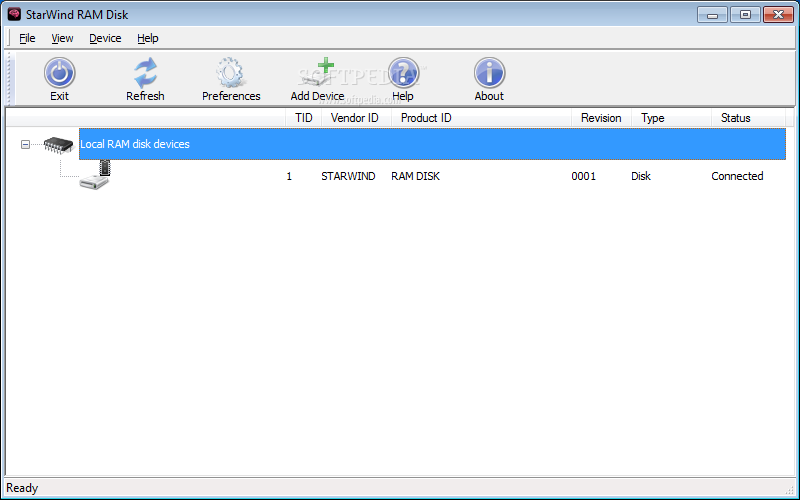
Task: Open the View menu
Action: coord(62,38)
